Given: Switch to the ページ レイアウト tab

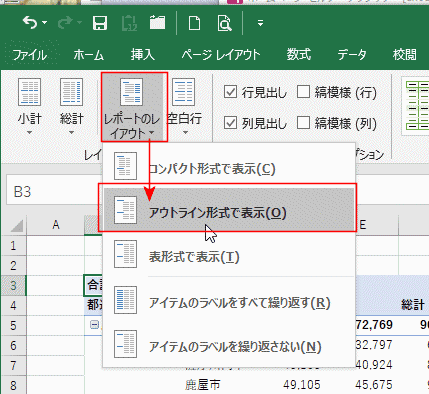Looking at the screenshot, I should pyautogui.click(x=221, y=54).
